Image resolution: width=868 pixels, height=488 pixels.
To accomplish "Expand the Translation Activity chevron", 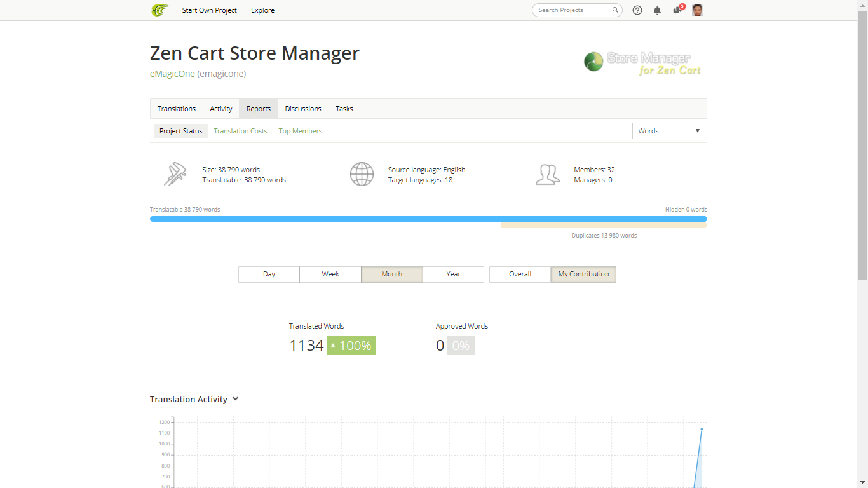I will click(x=235, y=399).
